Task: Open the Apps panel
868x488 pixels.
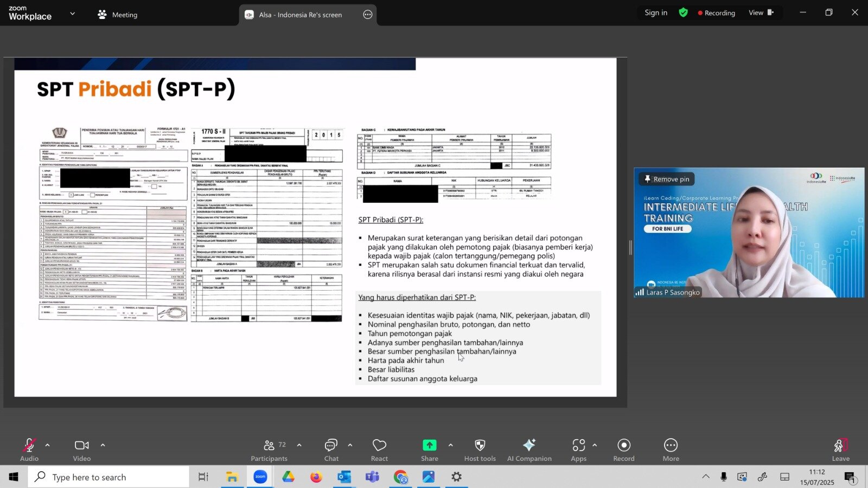Action: [x=579, y=450]
